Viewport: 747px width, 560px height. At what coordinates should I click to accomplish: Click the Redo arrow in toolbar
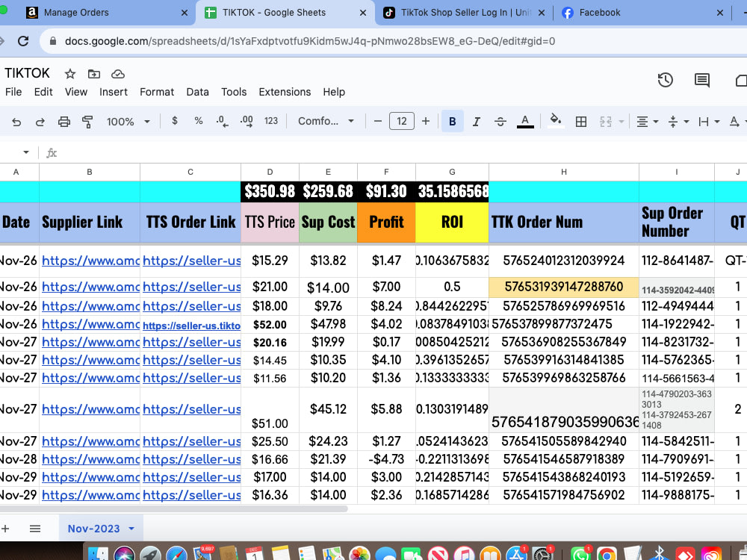[40, 122]
